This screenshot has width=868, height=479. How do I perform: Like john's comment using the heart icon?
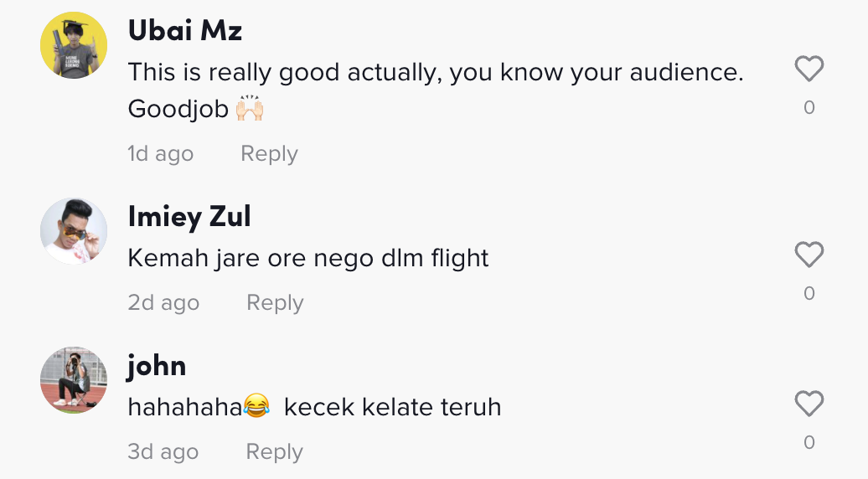tap(809, 404)
